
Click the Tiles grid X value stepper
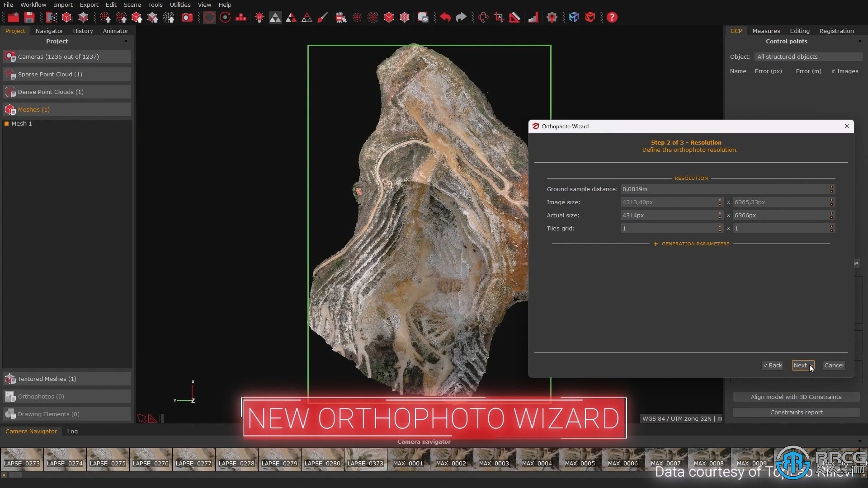point(720,228)
